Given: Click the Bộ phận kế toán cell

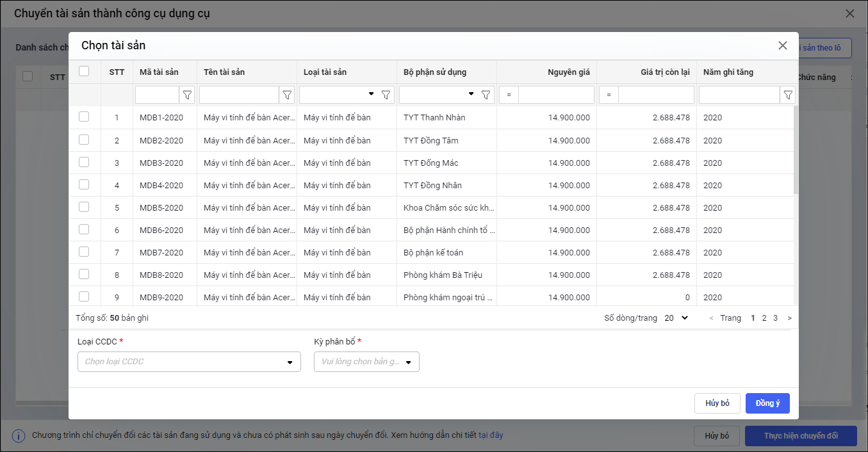Looking at the screenshot, I should click(x=446, y=252).
